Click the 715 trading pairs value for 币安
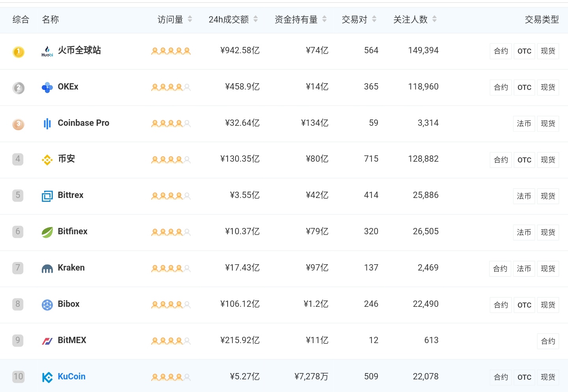The height and width of the screenshot is (392, 568). pos(371,159)
